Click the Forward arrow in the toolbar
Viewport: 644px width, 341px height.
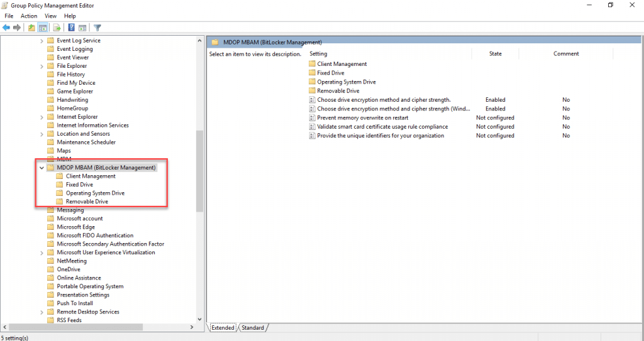17,28
